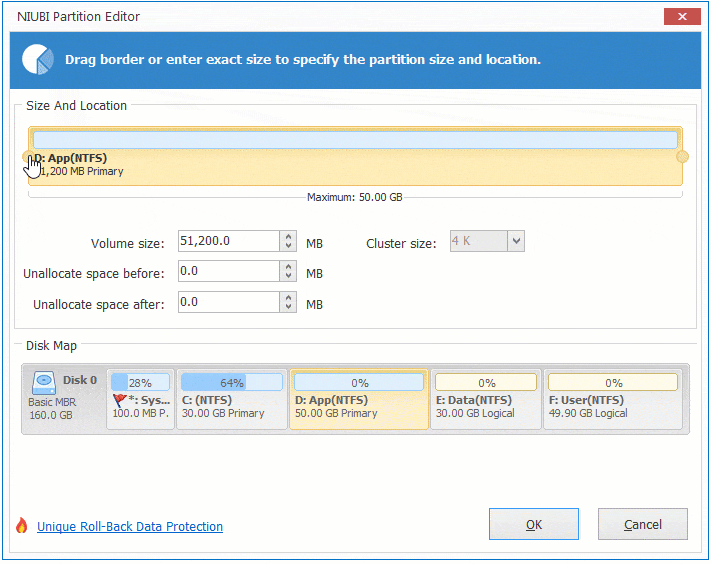Focus the Unallocate space after field
The image size is (712, 564).
[229, 302]
